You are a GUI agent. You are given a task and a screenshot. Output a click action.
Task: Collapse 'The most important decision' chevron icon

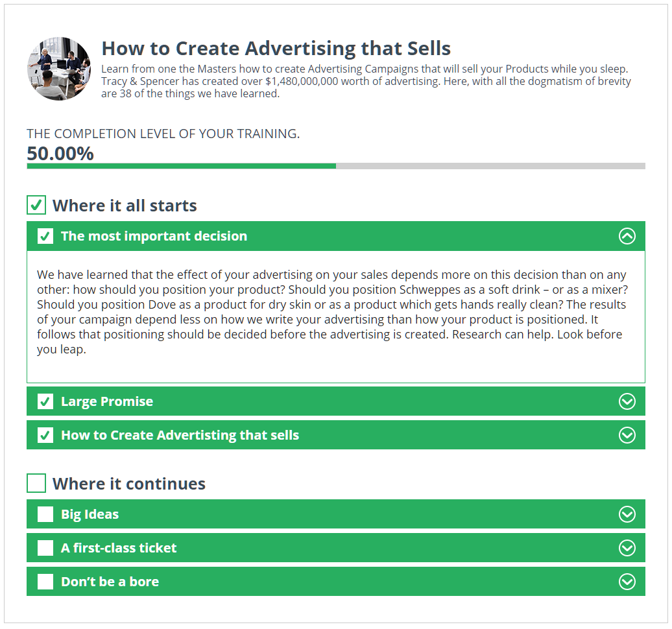click(x=627, y=236)
